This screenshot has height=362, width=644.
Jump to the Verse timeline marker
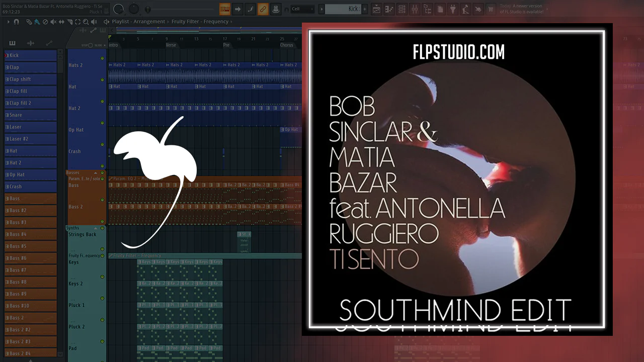tap(171, 45)
